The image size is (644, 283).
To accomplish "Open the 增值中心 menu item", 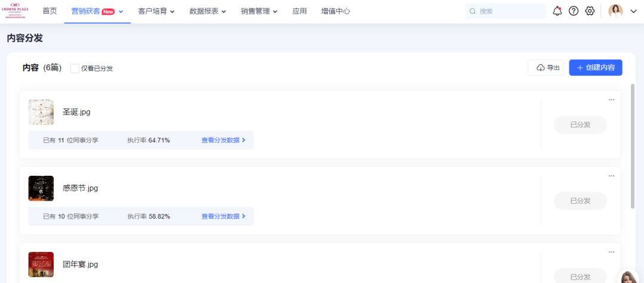I will coord(336,11).
